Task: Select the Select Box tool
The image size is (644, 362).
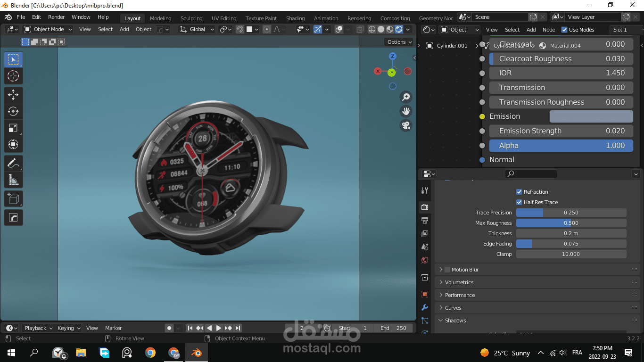Action: pos(13,59)
